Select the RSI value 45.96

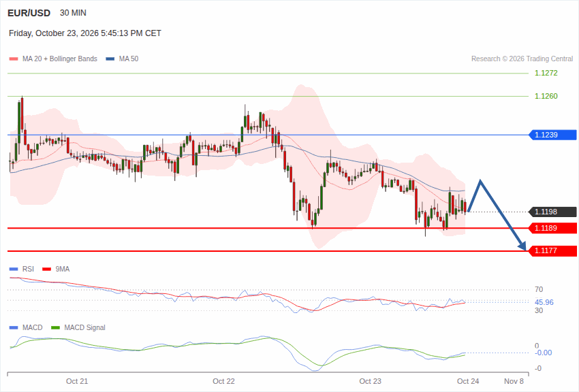click(544, 302)
